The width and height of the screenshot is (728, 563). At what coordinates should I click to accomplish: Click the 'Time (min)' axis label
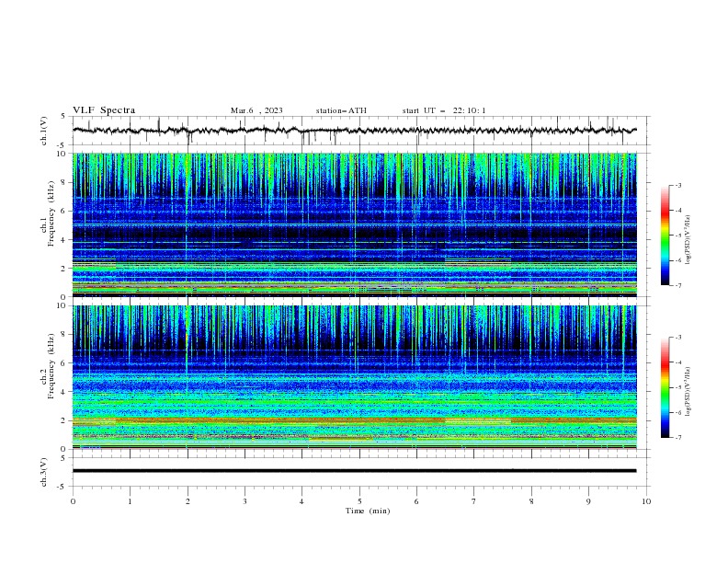click(368, 511)
